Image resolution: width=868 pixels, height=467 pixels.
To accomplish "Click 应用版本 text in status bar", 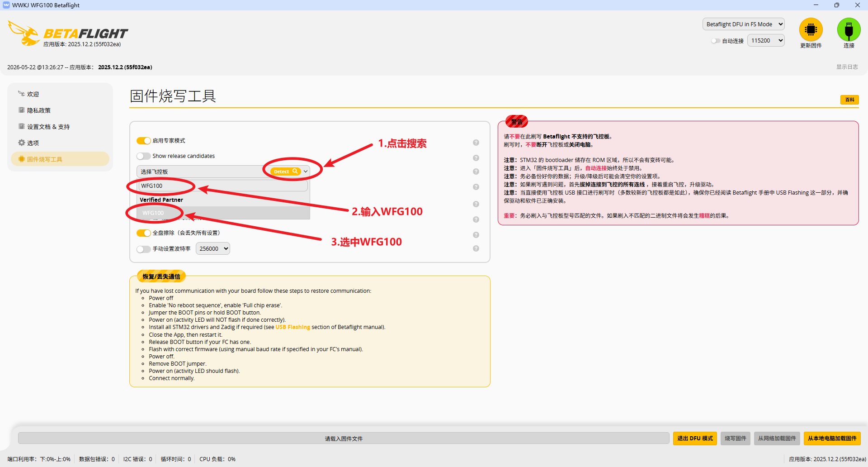I will [x=827, y=459].
